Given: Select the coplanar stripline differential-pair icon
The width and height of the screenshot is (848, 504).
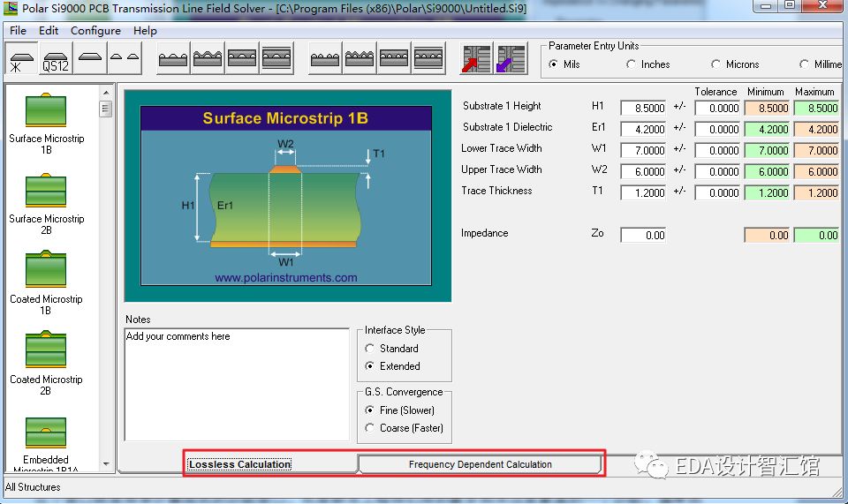Looking at the screenshot, I should pos(428,57).
